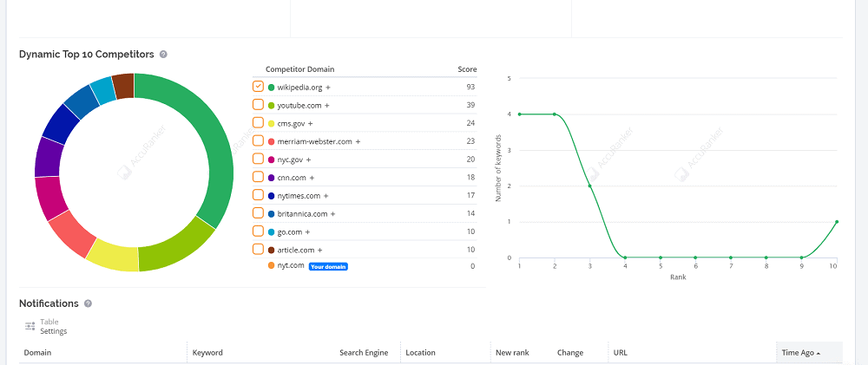Viewport: 868px width, 365px height.
Task: Click the URL column header
Action: (620, 353)
